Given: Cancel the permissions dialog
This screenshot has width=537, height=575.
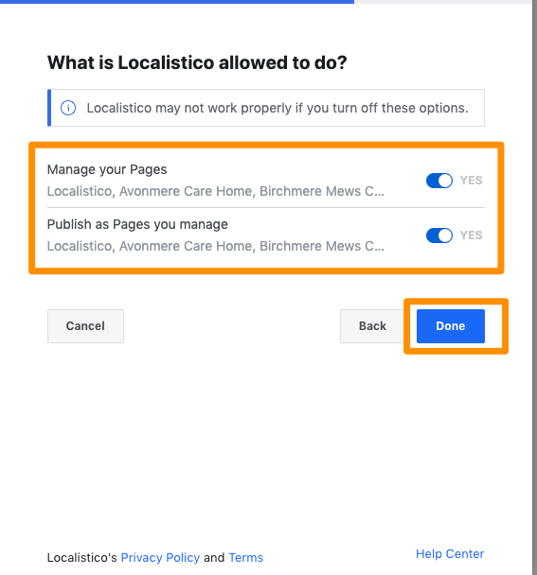Looking at the screenshot, I should [85, 326].
